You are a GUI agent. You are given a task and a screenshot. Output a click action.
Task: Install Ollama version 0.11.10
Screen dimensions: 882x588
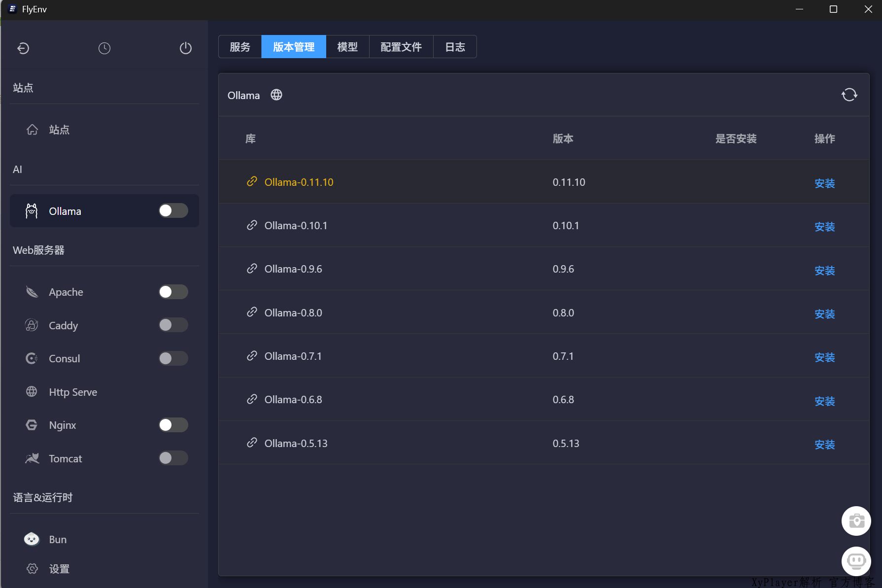click(824, 183)
